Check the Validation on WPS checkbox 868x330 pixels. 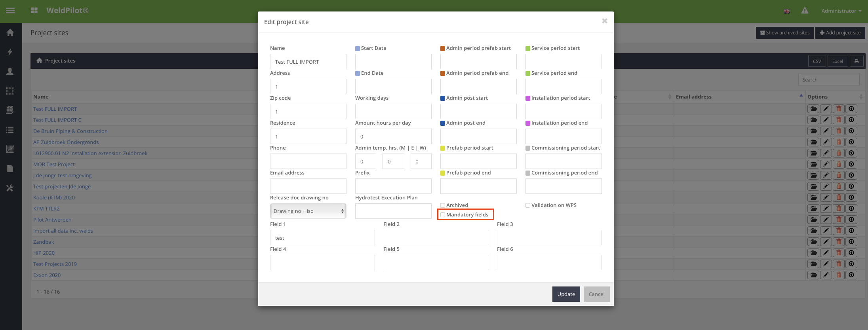tap(528, 205)
